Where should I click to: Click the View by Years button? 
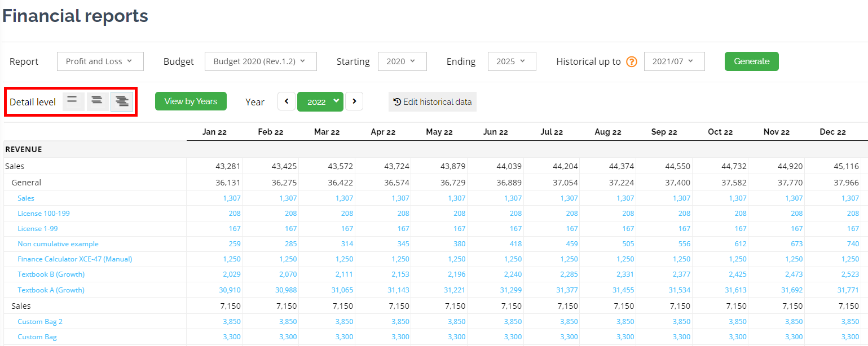pyautogui.click(x=191, y=101)
